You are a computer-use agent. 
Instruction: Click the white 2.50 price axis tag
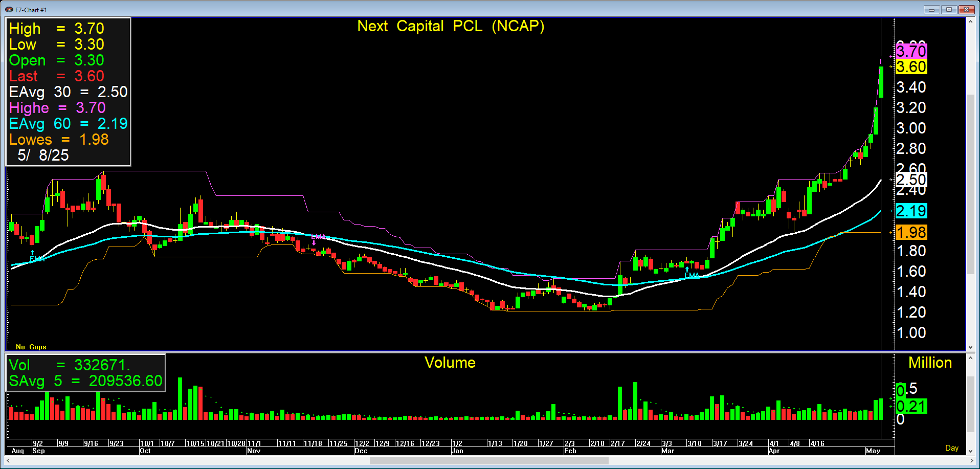coord(911,180)
